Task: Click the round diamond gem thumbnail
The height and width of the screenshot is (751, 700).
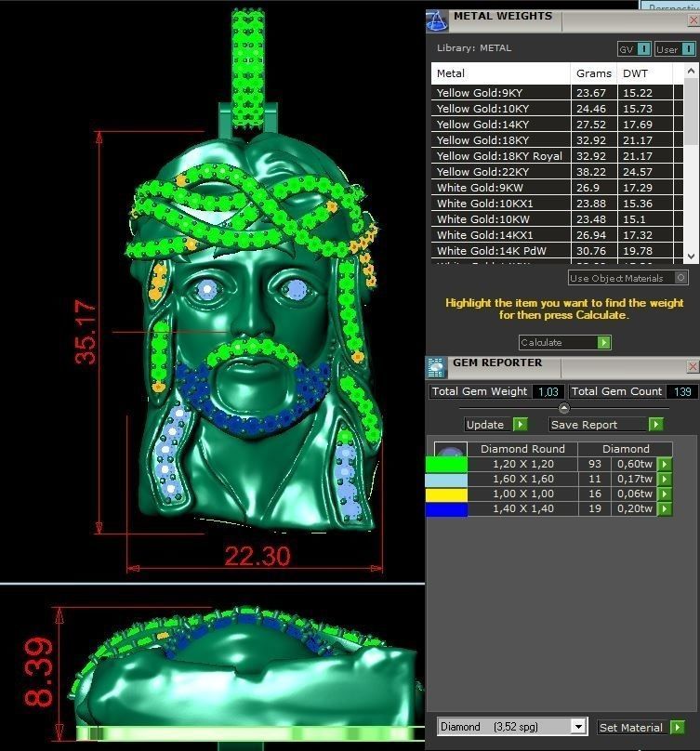Action: pos(450,450)
